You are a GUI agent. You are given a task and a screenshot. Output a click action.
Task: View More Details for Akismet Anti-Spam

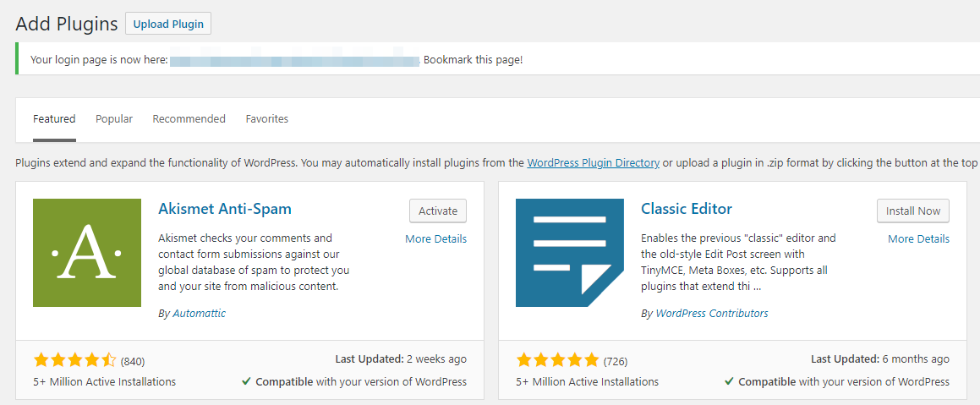pyautogui.click(x=435, y=238)
